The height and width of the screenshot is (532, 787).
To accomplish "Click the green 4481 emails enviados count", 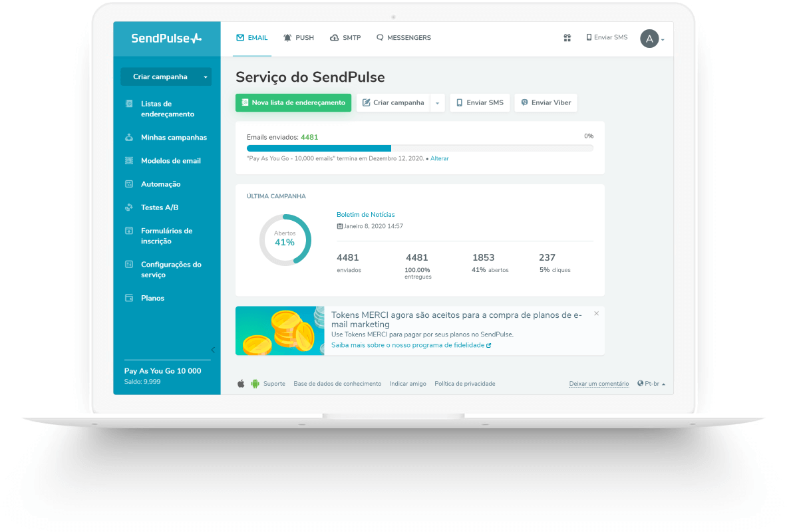I will (x=309, y=137).
